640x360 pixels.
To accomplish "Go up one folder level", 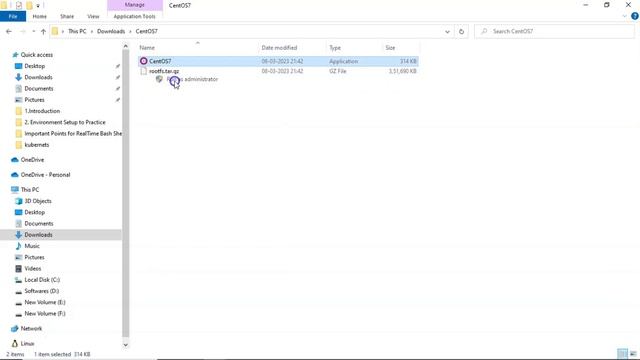I will click(43, 31).
